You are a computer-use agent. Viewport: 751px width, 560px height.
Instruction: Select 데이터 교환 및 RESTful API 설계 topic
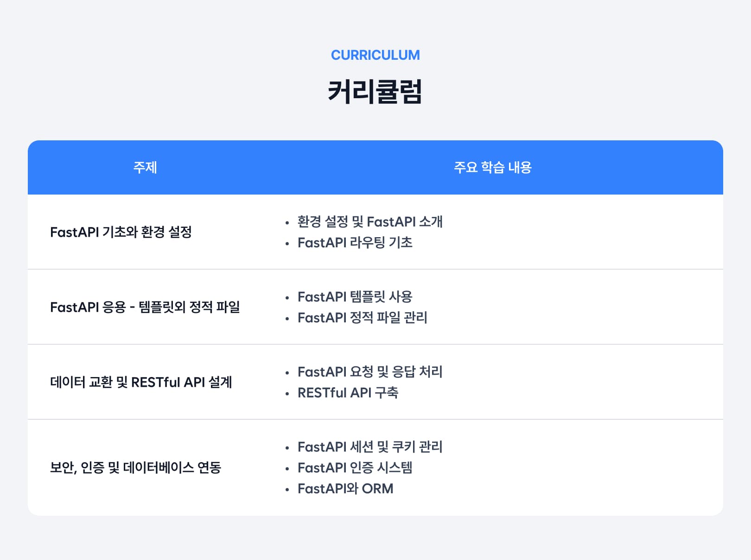click(141, 382)
